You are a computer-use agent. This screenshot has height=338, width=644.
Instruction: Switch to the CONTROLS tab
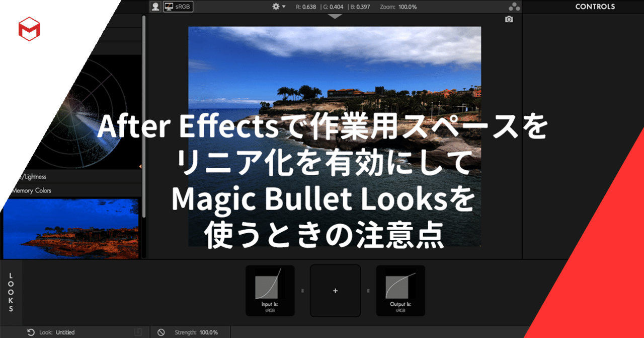tap(595, 7)
